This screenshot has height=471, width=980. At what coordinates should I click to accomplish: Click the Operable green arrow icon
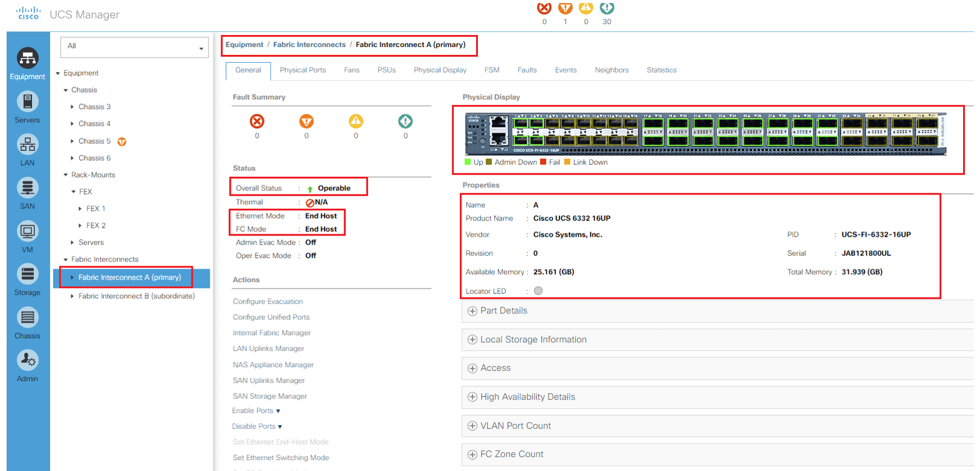(x=310, y=189)
